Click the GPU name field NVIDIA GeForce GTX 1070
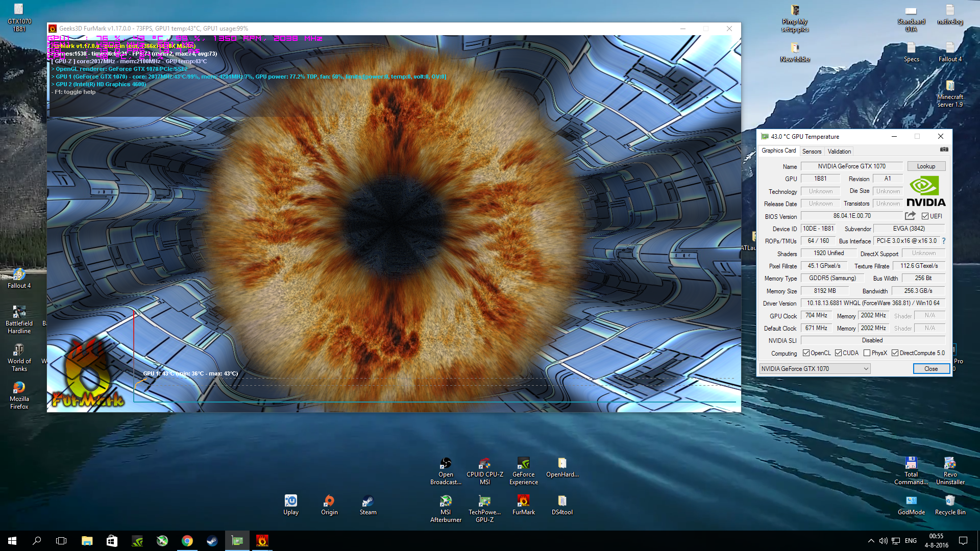 (x=851, y=166)
